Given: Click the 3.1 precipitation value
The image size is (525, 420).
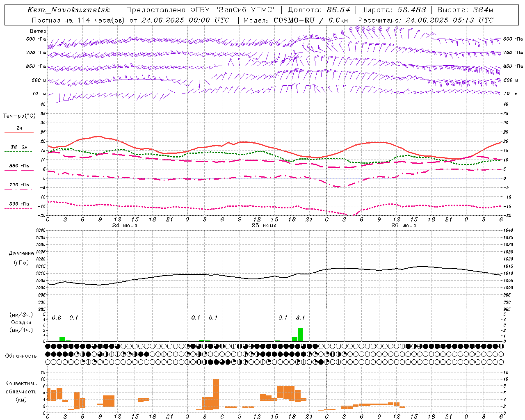Looking at the screenshot, I should [x=300, y=318].
